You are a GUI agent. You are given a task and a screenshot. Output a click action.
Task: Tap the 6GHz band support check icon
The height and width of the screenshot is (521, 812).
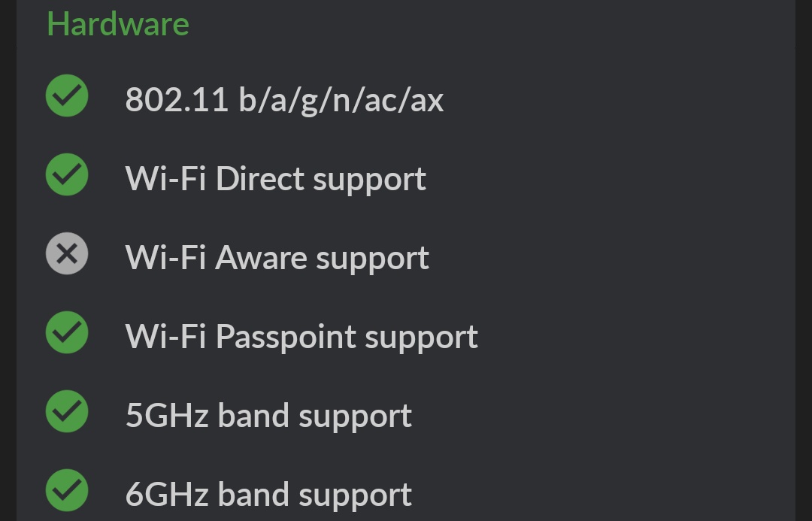(67, 491)
